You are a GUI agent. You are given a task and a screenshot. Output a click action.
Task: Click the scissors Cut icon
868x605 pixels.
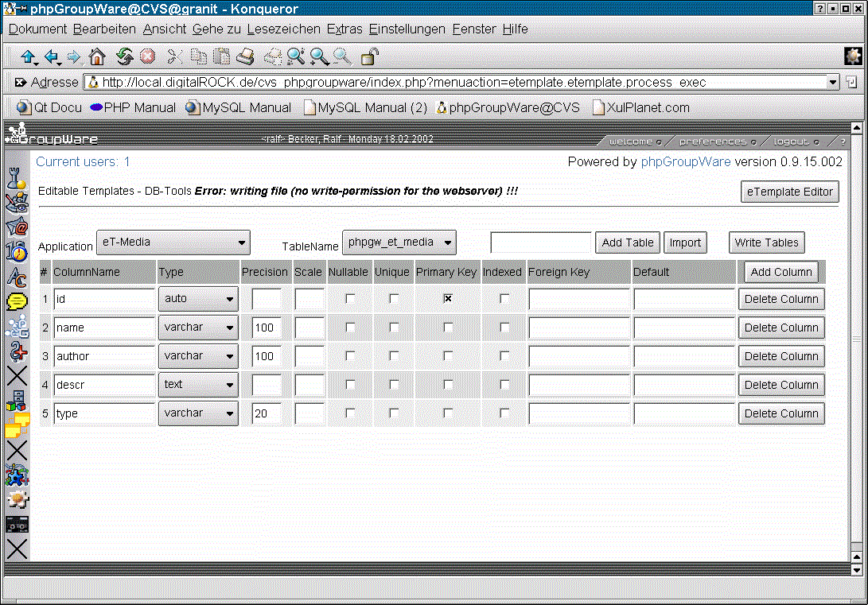coord(174,56)
